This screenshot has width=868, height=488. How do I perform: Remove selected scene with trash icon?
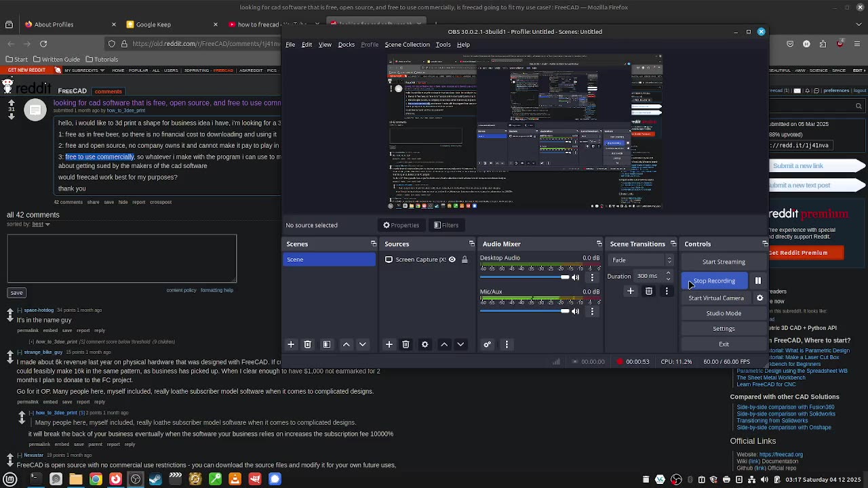[307, 344]
